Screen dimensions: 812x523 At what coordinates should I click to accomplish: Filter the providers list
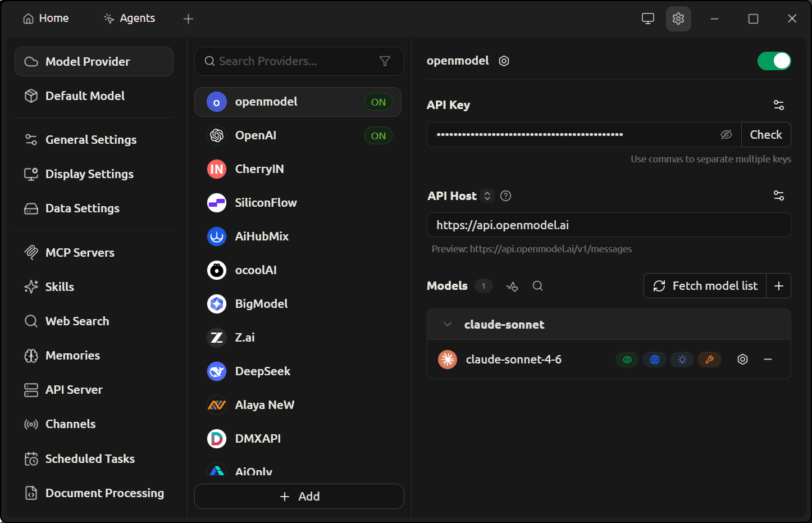click(x=385, y=61)
